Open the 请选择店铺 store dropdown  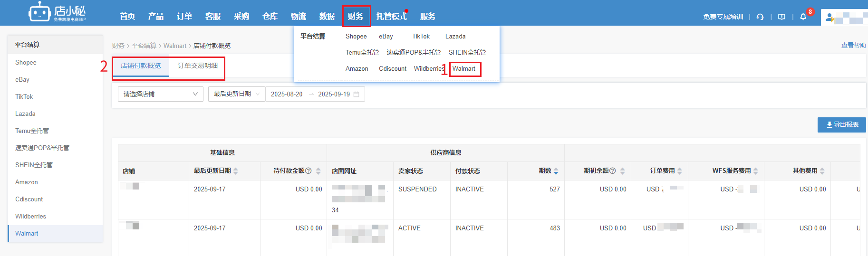click(161, 94)
